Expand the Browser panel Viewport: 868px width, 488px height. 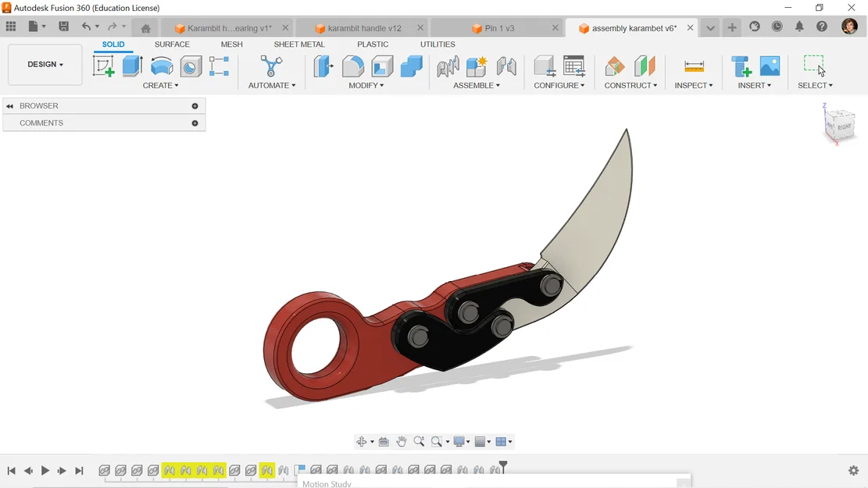click(195, 105)
